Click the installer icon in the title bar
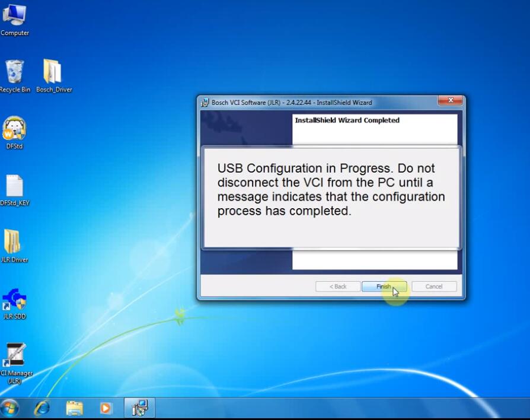This screenshot has width=530, height=420. point(205,103)
